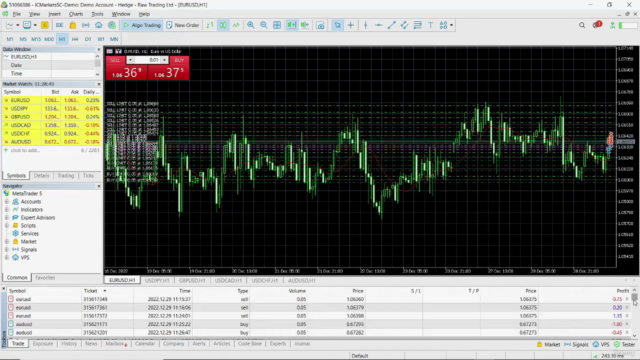Click the yellow dollar symbols icon
The width and height of the screenshot is (640, 360).
tap(45, 25)
